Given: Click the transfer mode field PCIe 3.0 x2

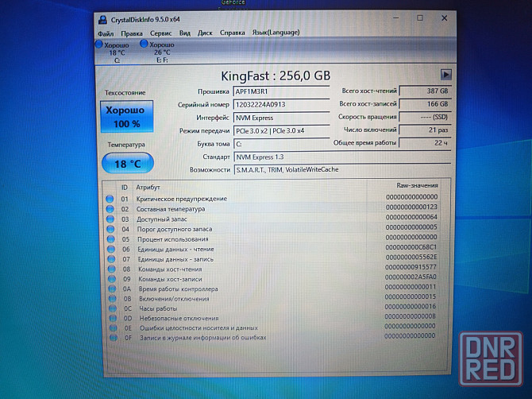Looking at the screenshot, I should [x=281, y=130].
